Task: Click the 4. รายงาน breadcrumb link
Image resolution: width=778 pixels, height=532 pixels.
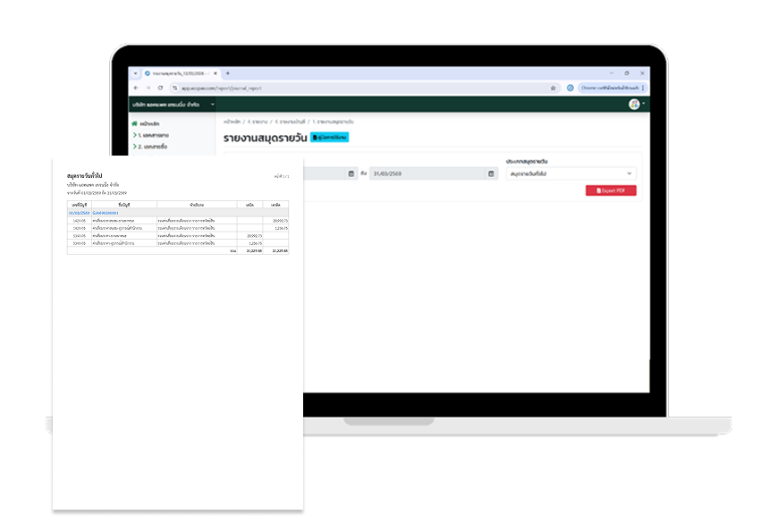Action: click(258, 122)
